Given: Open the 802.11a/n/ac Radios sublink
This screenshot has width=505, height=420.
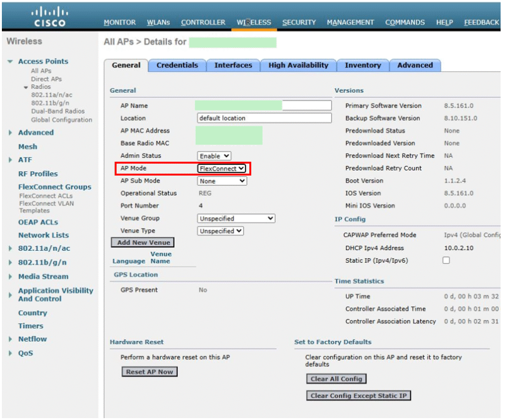Looking at the screenshot, I should coord(52,95).
